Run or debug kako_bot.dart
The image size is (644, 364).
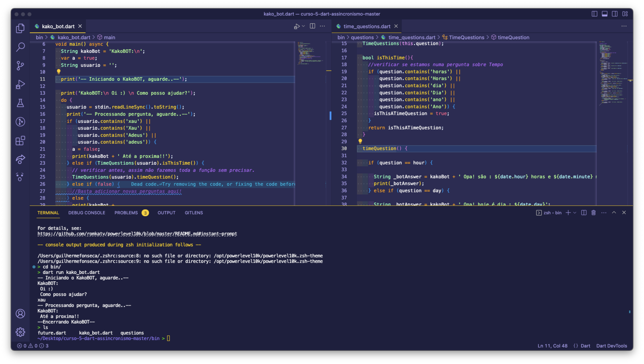click(x=297, y=26)
